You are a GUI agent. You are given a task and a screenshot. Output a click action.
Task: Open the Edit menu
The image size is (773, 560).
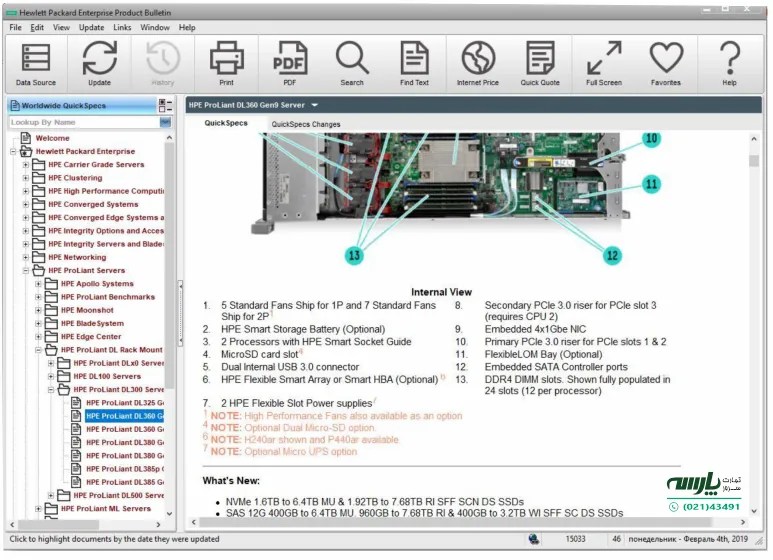[x=37, y=28]
